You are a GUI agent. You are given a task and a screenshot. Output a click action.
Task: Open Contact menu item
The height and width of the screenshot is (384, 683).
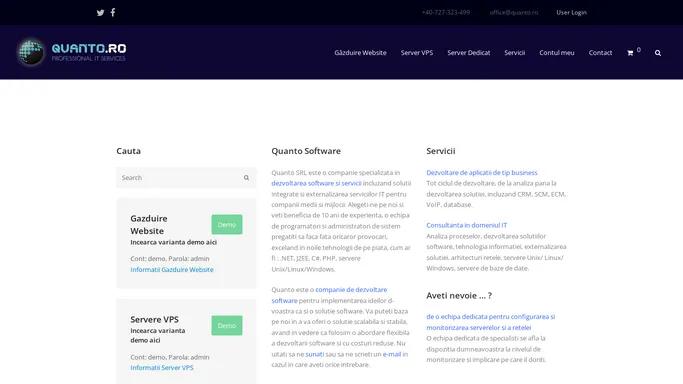(600, 53)
